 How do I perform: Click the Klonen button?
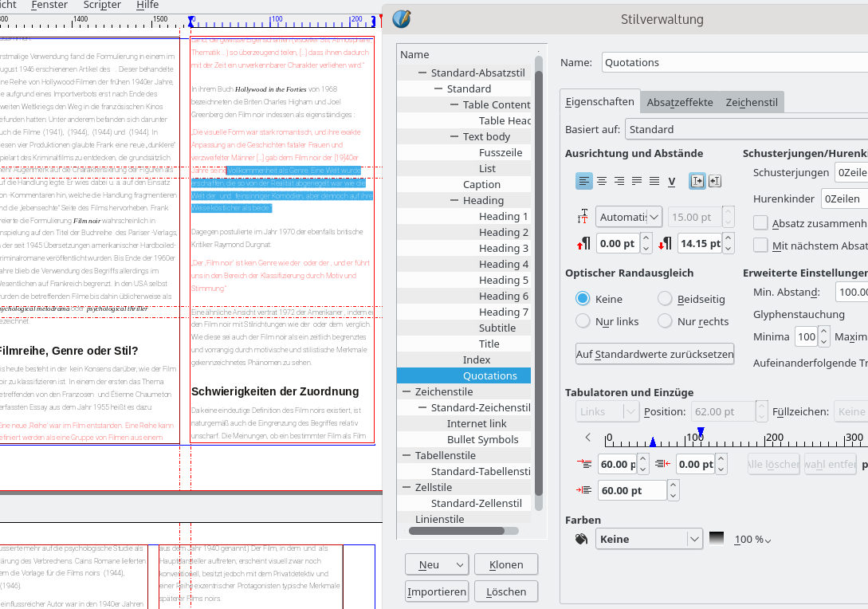pyautogui.click(x=505, y=564)
